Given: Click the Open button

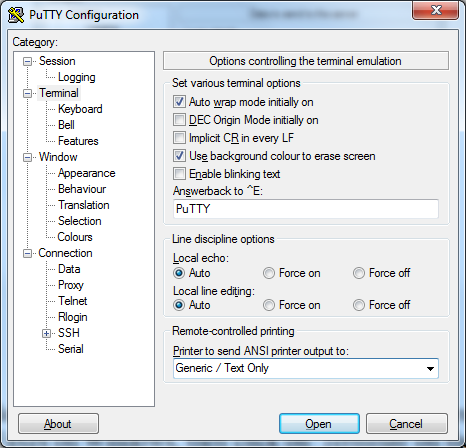Looking at the screenshot, I should pyautogui.click(x=319, y=424).
